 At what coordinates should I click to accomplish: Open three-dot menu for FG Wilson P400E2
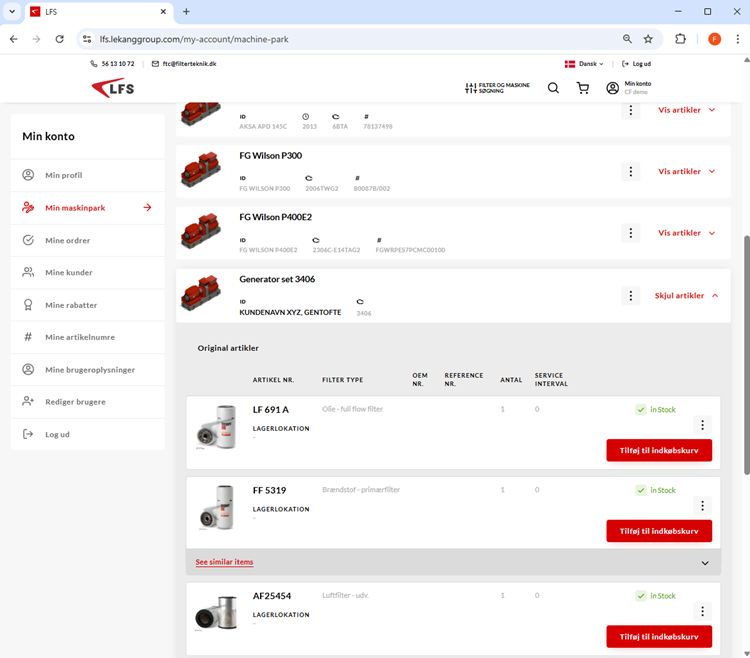[x=630, y=233]
